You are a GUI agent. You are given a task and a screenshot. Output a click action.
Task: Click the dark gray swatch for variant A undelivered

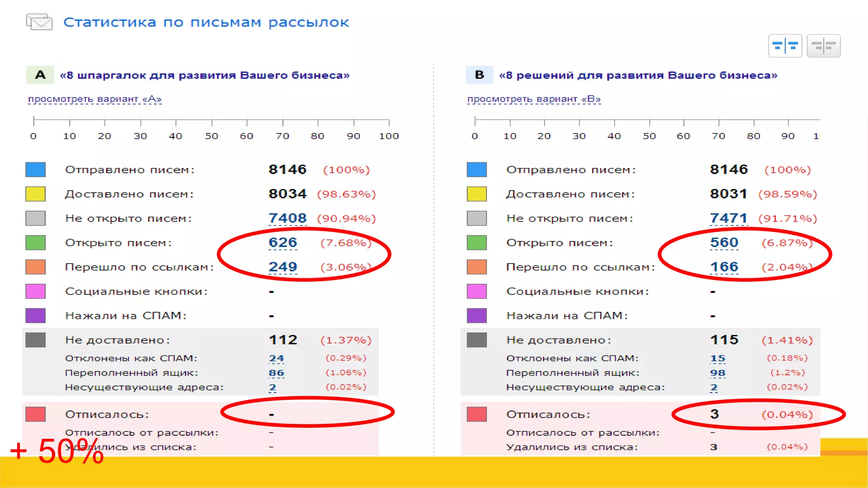coord(36,340)
